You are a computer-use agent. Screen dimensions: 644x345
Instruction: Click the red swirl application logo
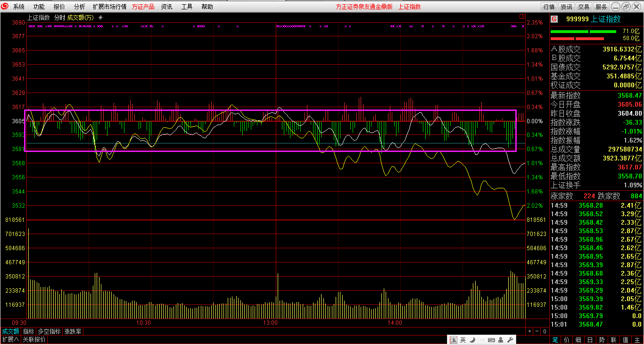tap(5, 7)
